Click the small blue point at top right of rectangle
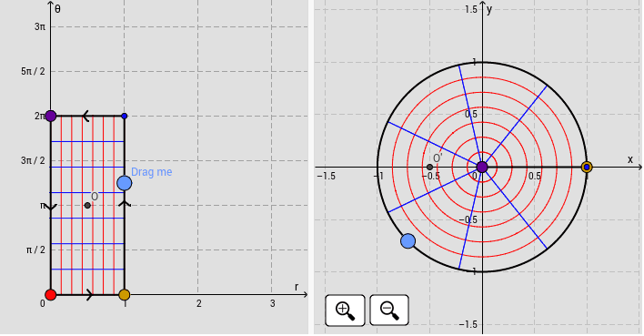644x336 pixels. pyautogui.click(x=125, y=116)
